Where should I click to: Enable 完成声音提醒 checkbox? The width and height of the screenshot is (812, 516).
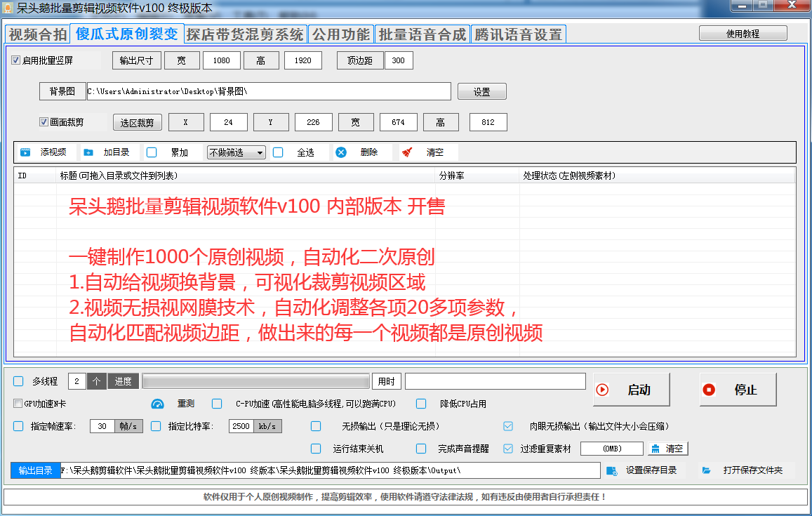tap(422, 449)
